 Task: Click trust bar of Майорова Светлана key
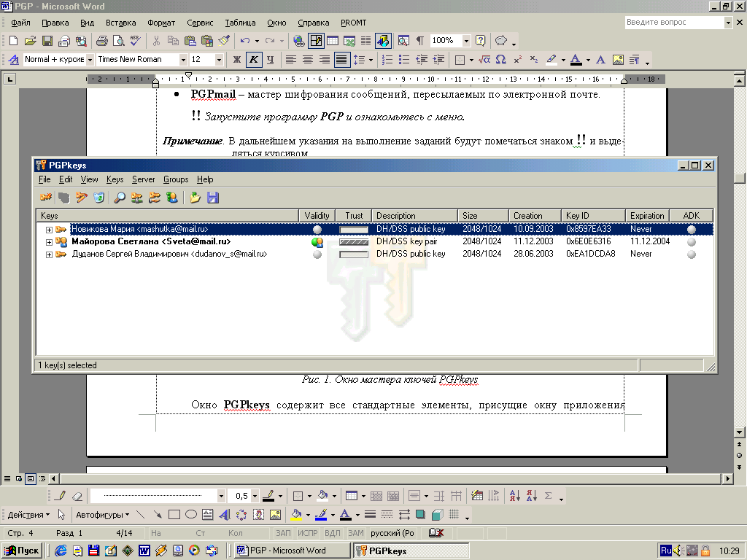(x=354, y=242)
